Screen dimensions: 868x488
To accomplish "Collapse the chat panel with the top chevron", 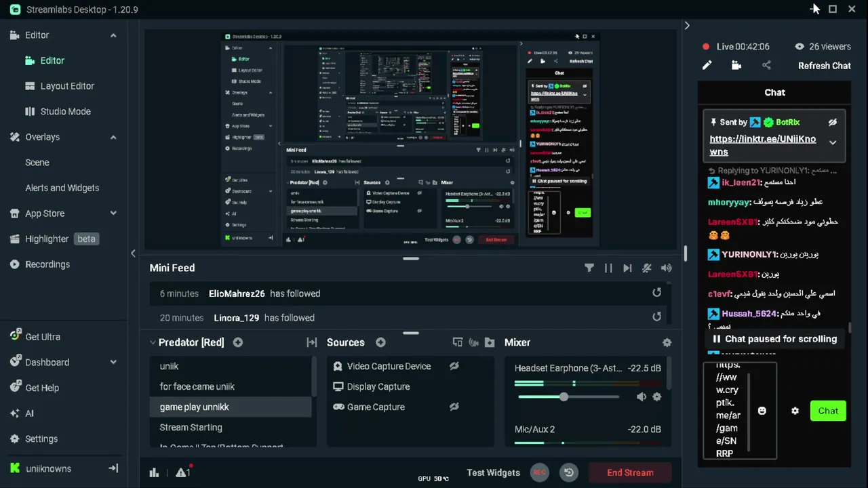I will pyautogui.click(x=687, y=26).
